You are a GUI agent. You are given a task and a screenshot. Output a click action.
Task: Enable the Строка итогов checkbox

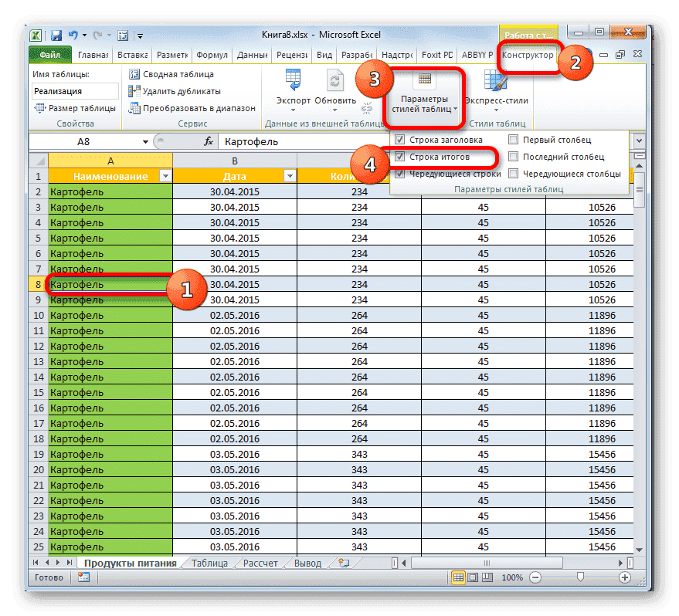pos(400,157)
